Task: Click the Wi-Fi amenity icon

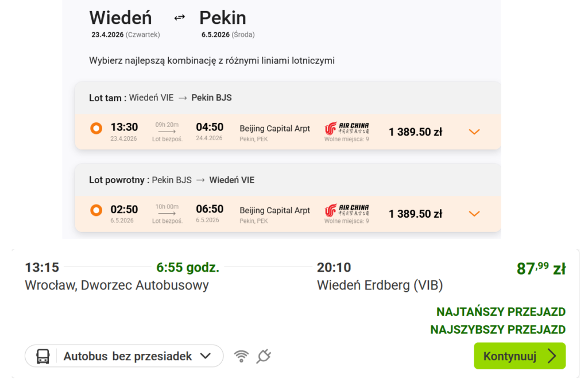Action: 242,356
